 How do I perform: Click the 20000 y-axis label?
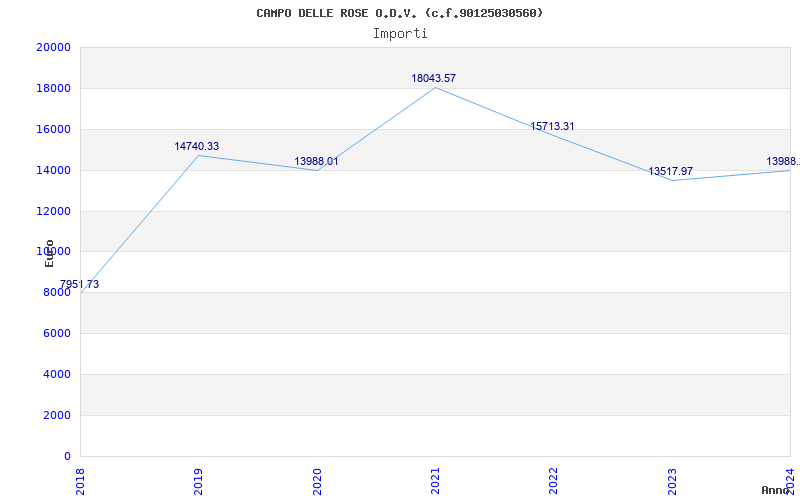click(x=53, y=47)
